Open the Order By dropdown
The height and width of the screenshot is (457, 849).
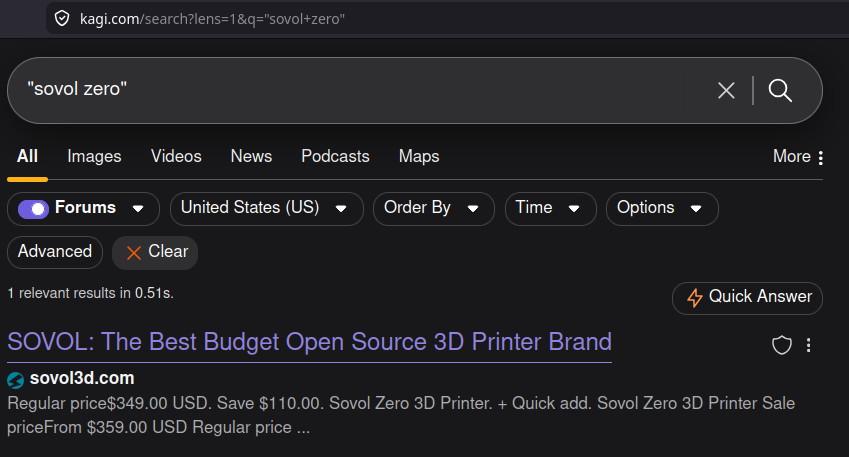[433, 208]
